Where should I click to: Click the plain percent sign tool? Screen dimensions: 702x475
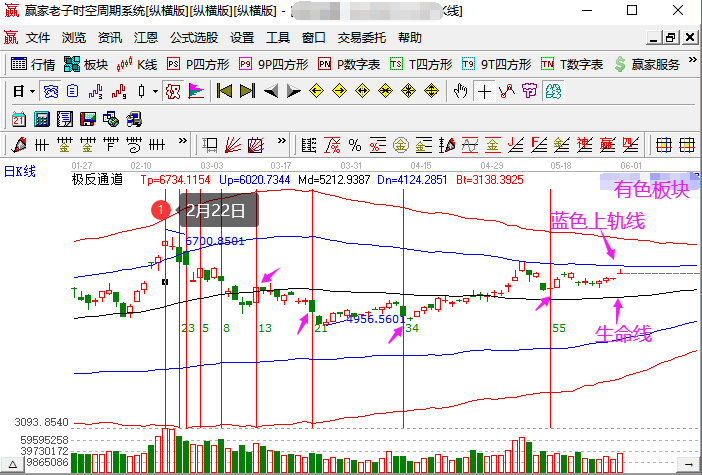pyautogui.click(x=355, y=145)
